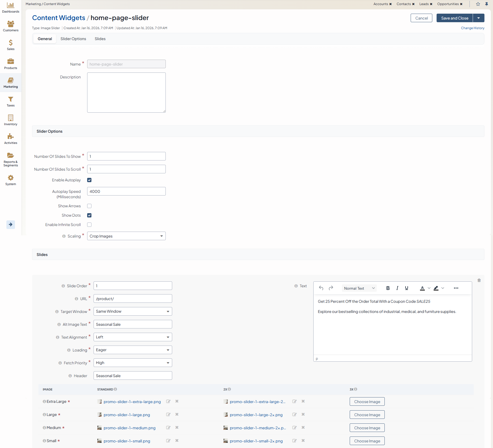Go to the Slides tab
The width and height of the screenshot is (493, 448).
100,39
